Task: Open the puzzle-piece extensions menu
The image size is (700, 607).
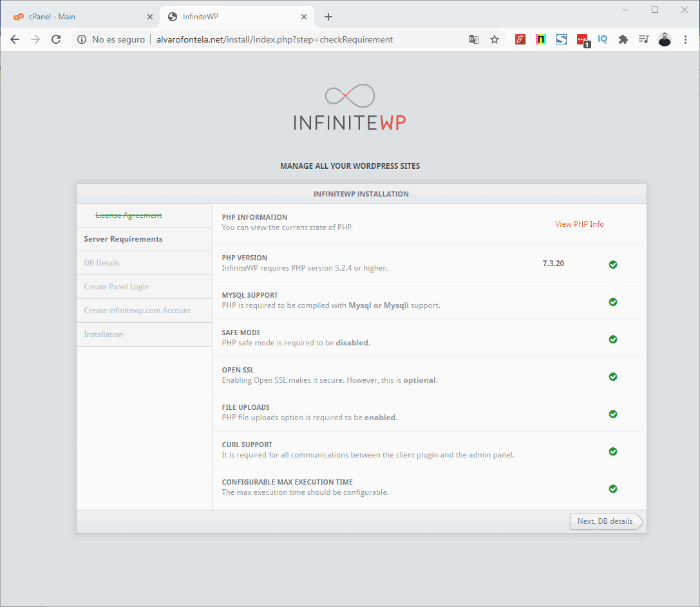Action: tap(623, 39)
